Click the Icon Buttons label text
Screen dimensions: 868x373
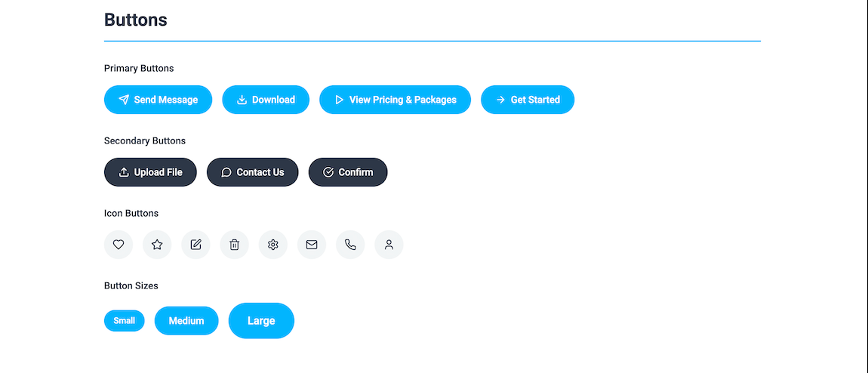131,213
